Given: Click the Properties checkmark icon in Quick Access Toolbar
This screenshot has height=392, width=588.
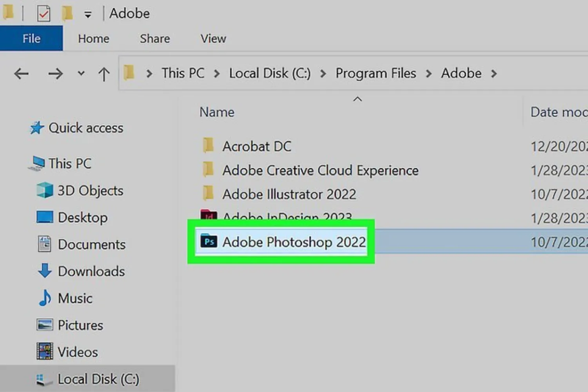Looking at the screenshot, I should [43, 13].
